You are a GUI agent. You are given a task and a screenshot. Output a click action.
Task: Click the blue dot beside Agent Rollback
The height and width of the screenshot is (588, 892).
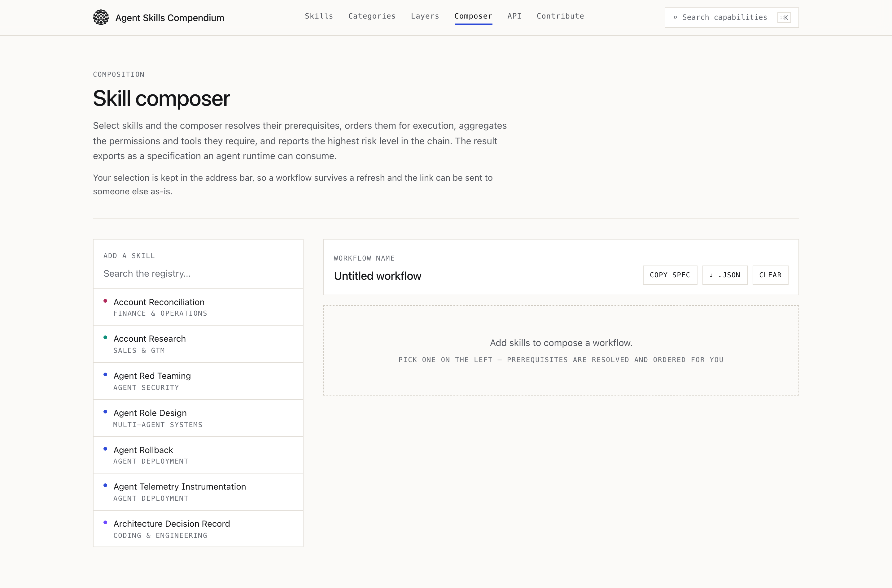point(105,448)
